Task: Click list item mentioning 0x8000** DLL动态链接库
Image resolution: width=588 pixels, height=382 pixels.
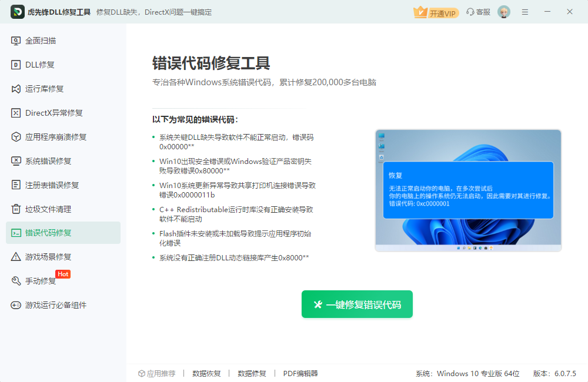Action: (x=234, y=257)
